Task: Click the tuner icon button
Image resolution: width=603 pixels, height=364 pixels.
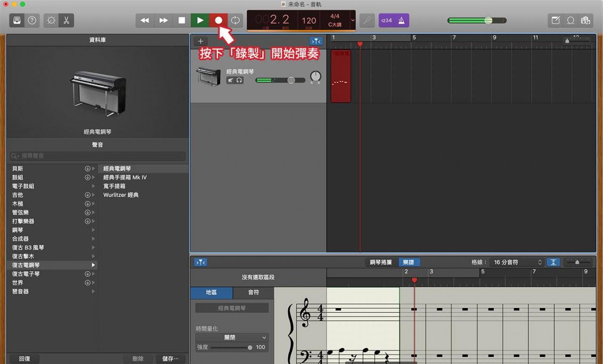Action: tap(367, 20)
